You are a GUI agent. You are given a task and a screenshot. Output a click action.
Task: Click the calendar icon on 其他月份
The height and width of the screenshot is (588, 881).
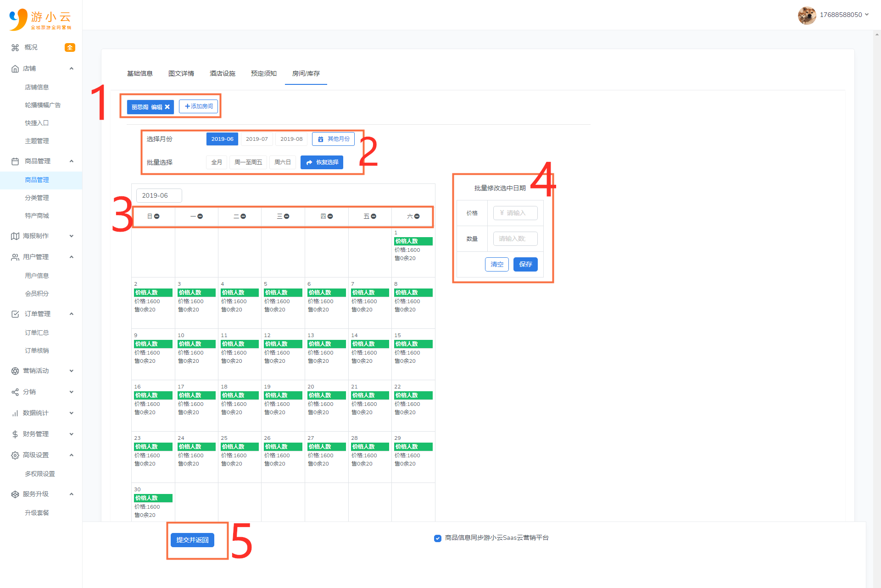click(x=321, y=139)
